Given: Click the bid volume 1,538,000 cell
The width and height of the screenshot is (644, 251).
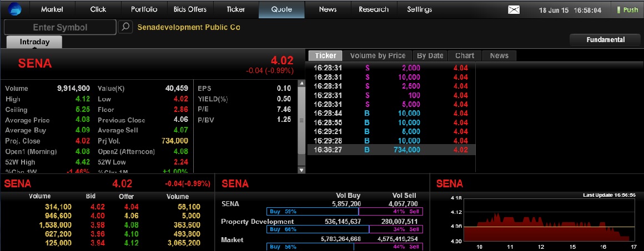Looking at the screenshot, I should click(x=56, y=225).
